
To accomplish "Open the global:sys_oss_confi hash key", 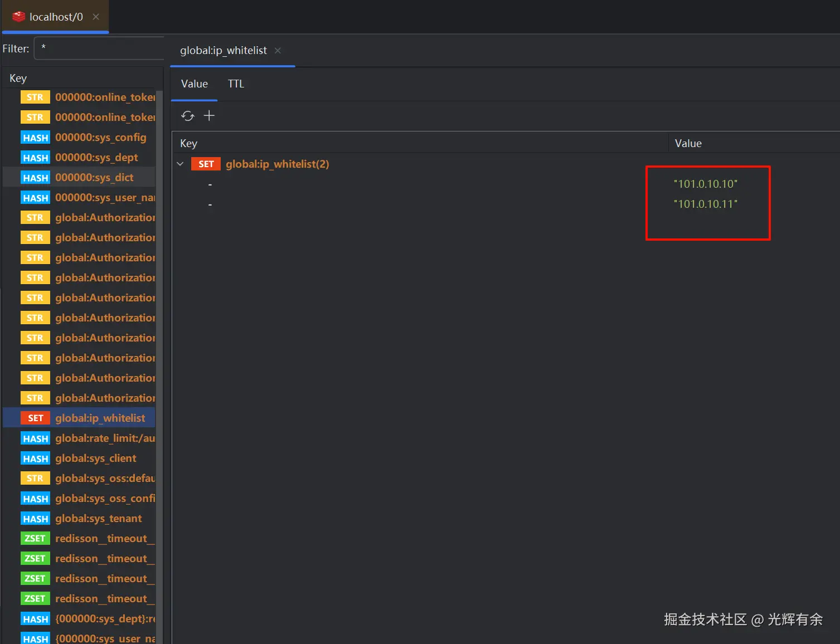I will point(105,498).
